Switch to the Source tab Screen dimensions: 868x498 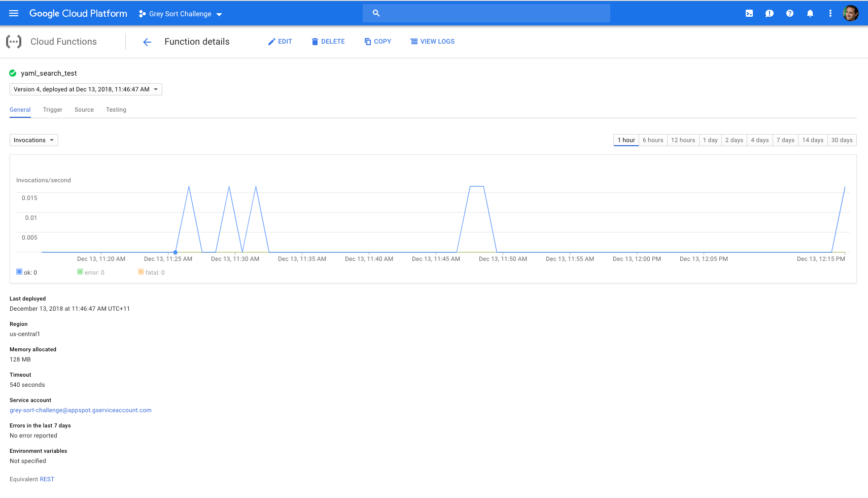click(x=84, y=109)
